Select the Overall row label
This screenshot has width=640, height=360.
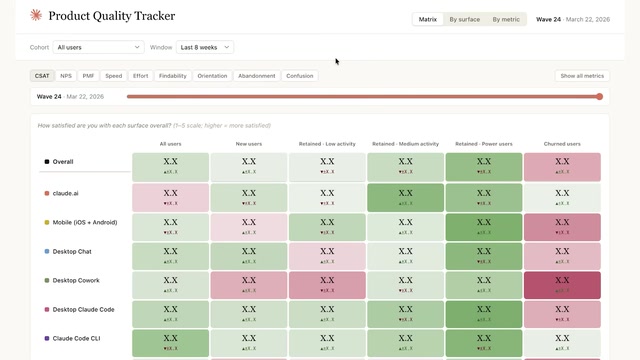[x=63, y=162]
